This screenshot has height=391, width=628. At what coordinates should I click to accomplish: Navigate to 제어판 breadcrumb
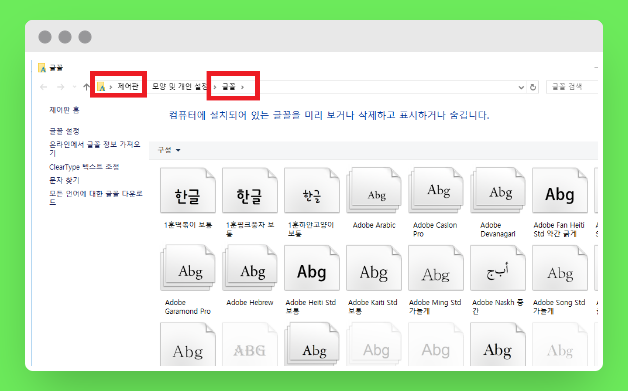128,87
